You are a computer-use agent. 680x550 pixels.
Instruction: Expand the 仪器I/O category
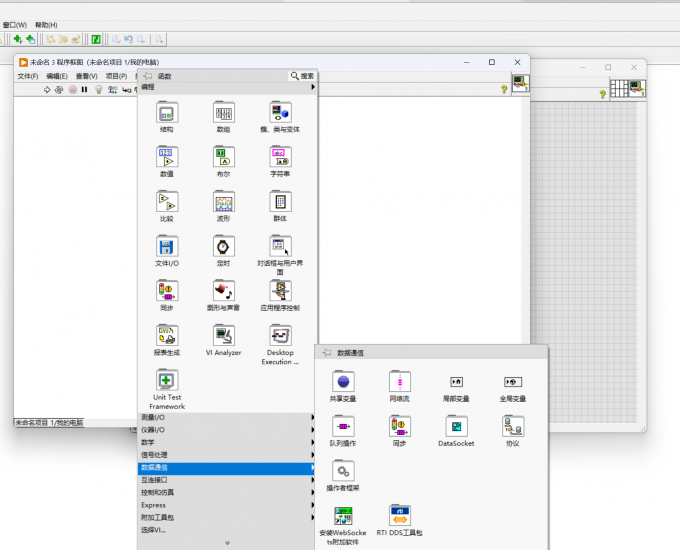(x=228, y=430)
